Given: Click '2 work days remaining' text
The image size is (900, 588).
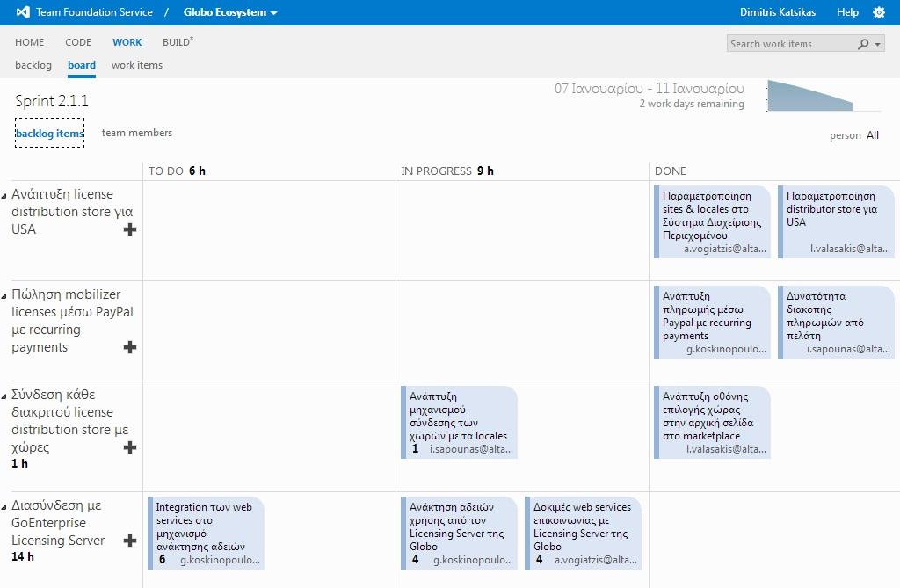Looking at the screenshot, I should [692, 104].
